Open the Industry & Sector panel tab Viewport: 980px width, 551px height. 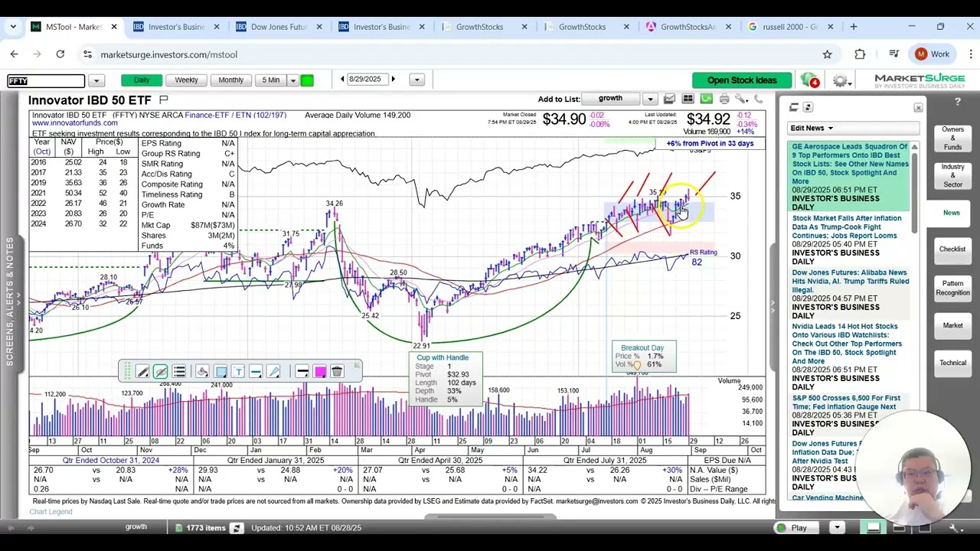point(952,175)
